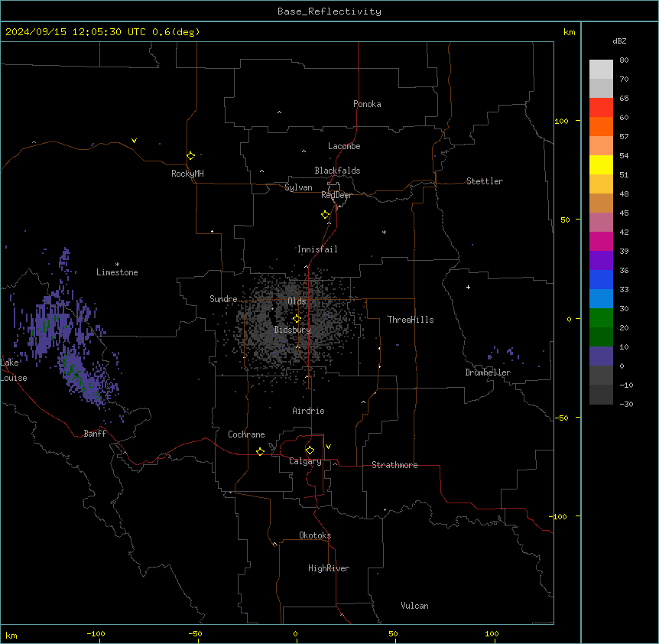Click the yellow v marker near Calgary
The image size is (659, 644).
pos(328,447)
